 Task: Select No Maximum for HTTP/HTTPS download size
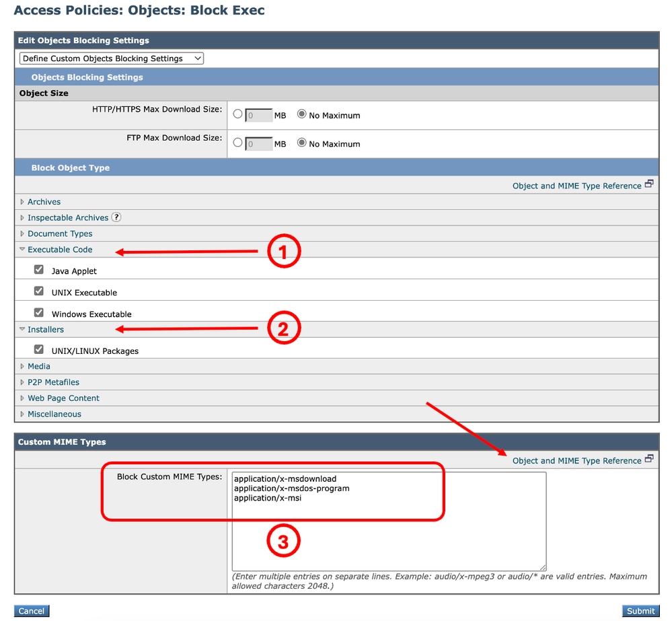pyautogui.click(x=302, y=115)
